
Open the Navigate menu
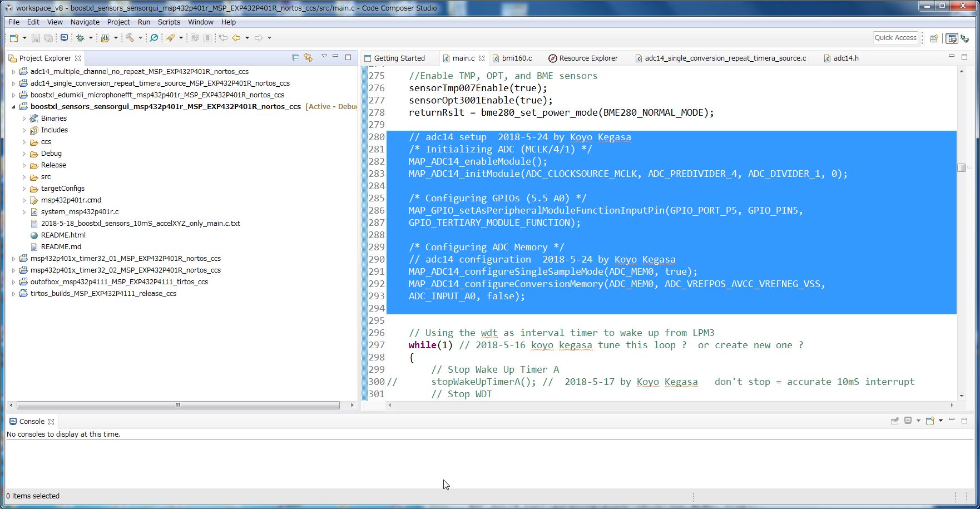click(85, 22)
